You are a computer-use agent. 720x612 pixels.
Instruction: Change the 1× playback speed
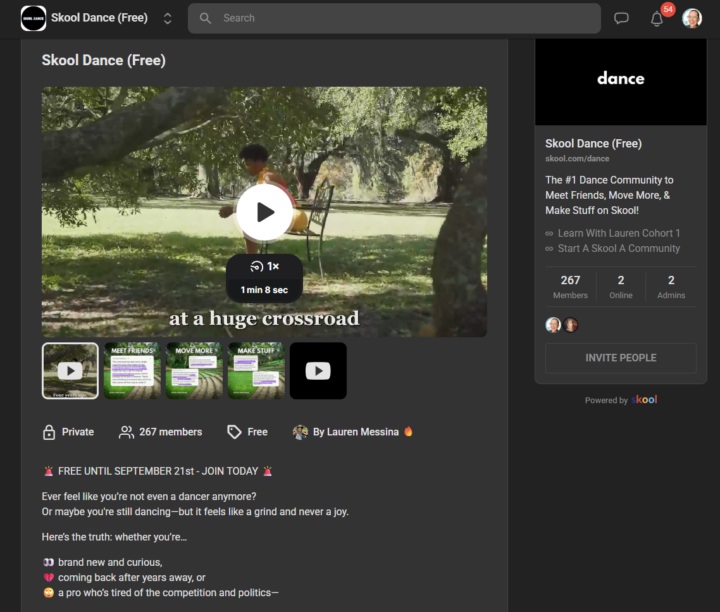(x=265, y=267)
